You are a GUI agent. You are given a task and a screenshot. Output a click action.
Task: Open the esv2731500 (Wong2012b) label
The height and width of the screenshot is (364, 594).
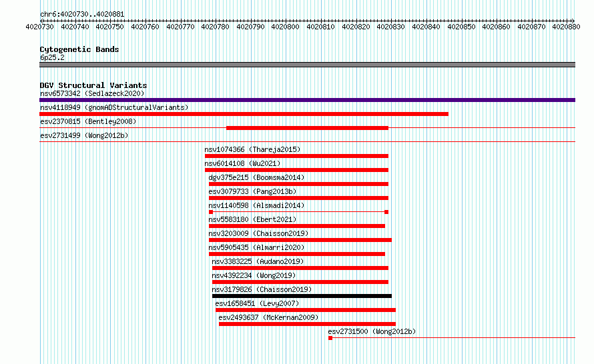click(372, 331)
